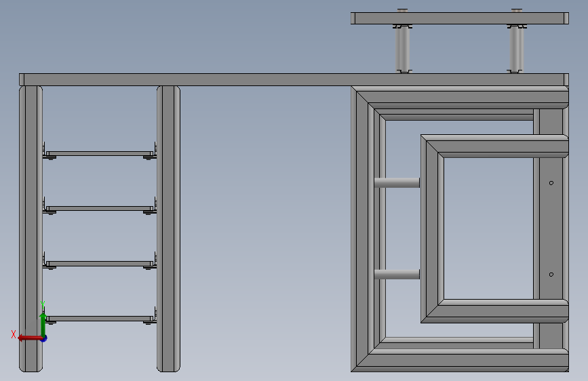588x381 pixels.
Task: Select the topmost ladder shelf between the legs
Action: click(x=100, y=154)
